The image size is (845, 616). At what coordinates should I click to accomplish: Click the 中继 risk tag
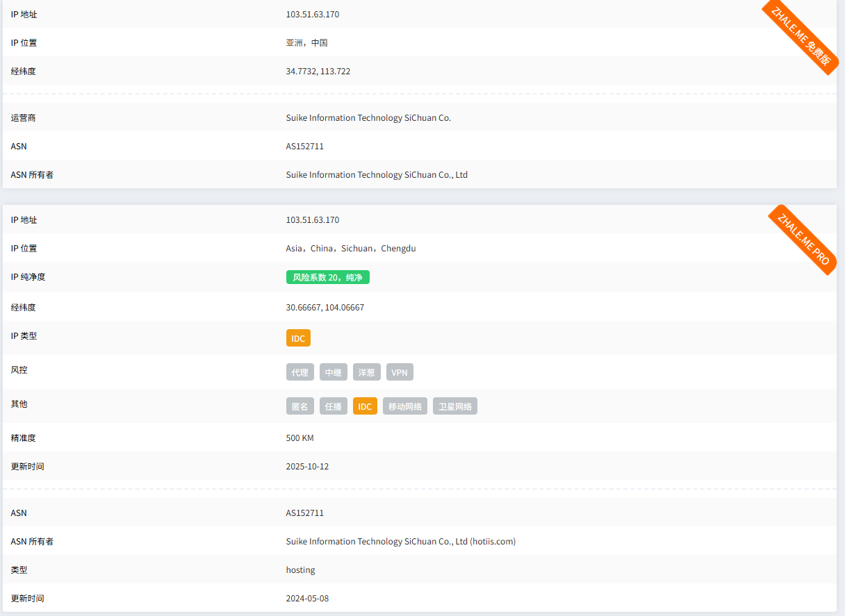[333, 372]
